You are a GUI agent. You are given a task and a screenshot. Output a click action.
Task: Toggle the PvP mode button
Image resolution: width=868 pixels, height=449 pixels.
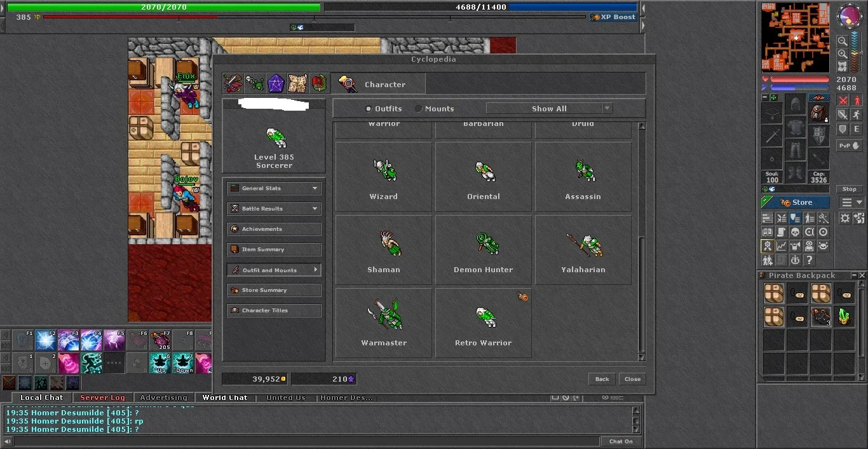point(850,146)
